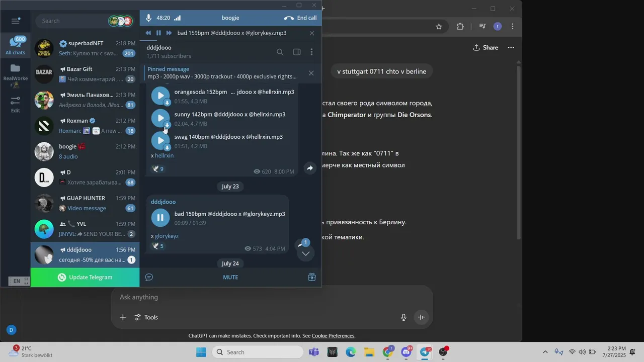Open Windows Start menu

201,352
